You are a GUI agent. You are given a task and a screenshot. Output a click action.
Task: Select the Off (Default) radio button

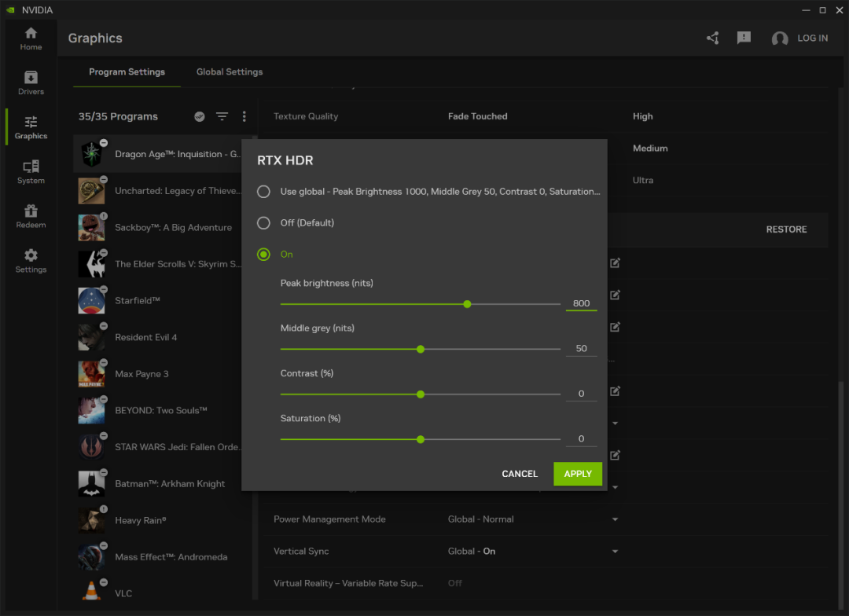coord(264,223)
